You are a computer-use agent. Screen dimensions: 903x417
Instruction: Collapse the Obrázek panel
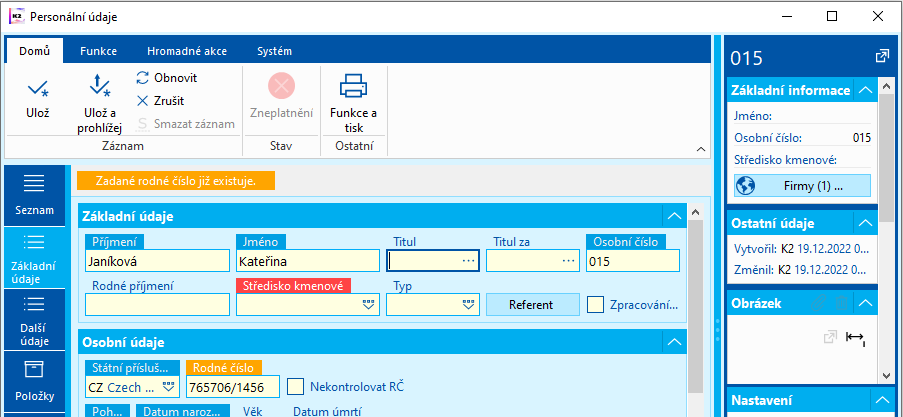[x=866, y=302]
